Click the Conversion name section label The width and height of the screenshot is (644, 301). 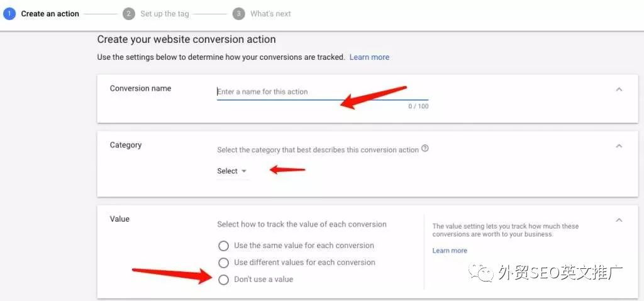[x=140, y=88]
